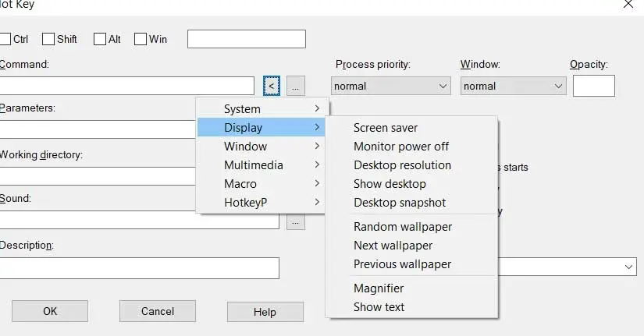
Task: Click the Cancel button
Action: pyautogui.click(x=157, y=312)
